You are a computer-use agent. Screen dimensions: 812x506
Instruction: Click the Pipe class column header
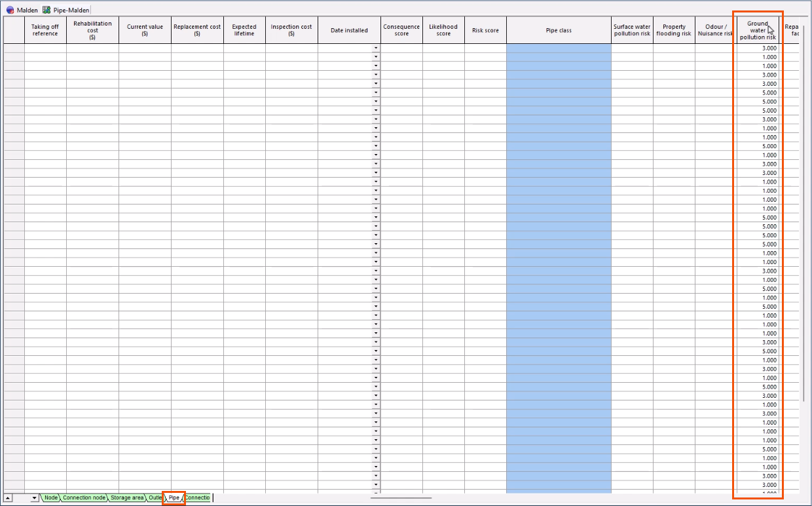tap(559, 30)
